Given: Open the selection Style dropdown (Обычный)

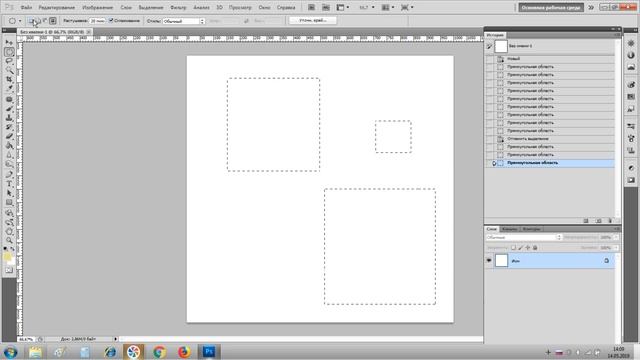Looking at the screenshot, I should tap(184, 21).
